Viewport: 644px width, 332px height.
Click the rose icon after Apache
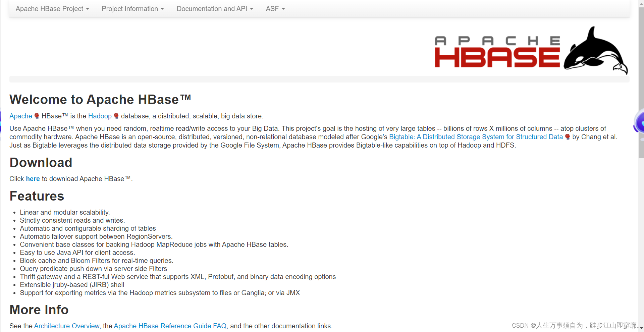(x=37, y=116)
